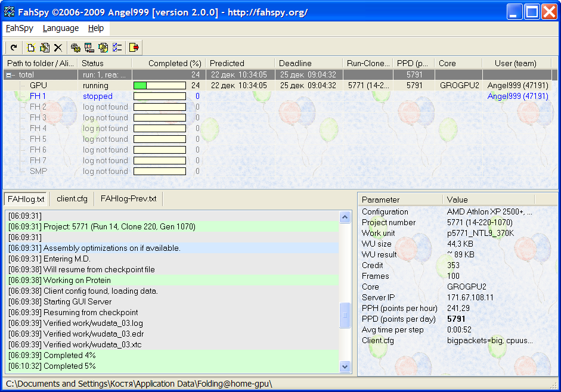Click the refresh arrow toolbar icon
The height and width of the screenshot is (392, 561).
pos(14,48)
